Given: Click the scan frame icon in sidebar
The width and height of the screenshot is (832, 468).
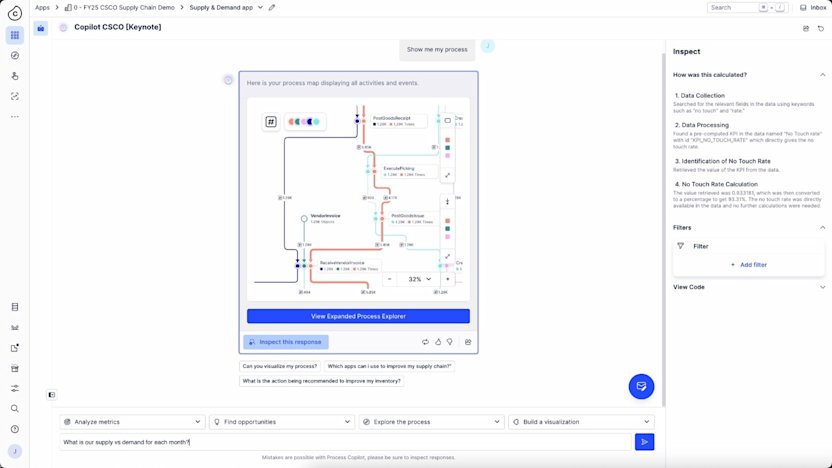Looking at the screenshot, I should pyautogui.click(x=15, y=96).
